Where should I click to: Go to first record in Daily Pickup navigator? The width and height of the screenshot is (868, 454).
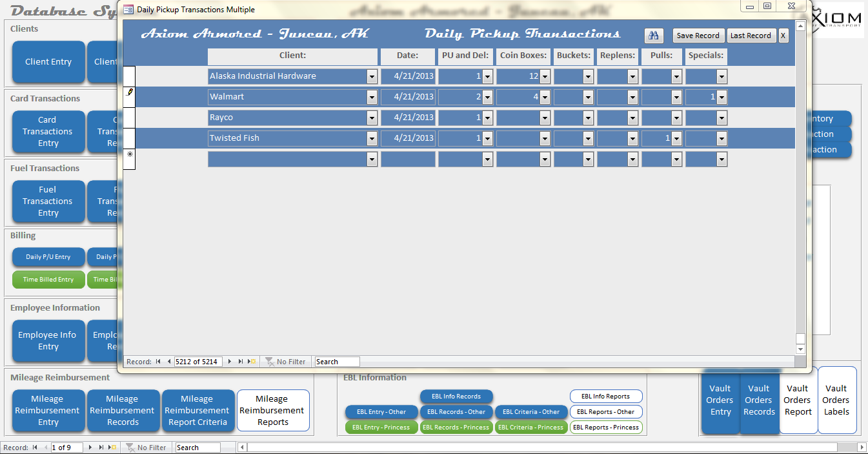pyautogui.click(x=158, y=362)
